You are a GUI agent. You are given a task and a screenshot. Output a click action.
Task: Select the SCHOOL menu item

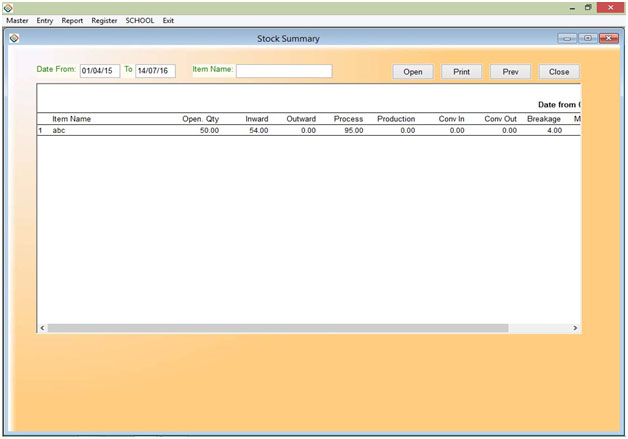pos(140,20)
